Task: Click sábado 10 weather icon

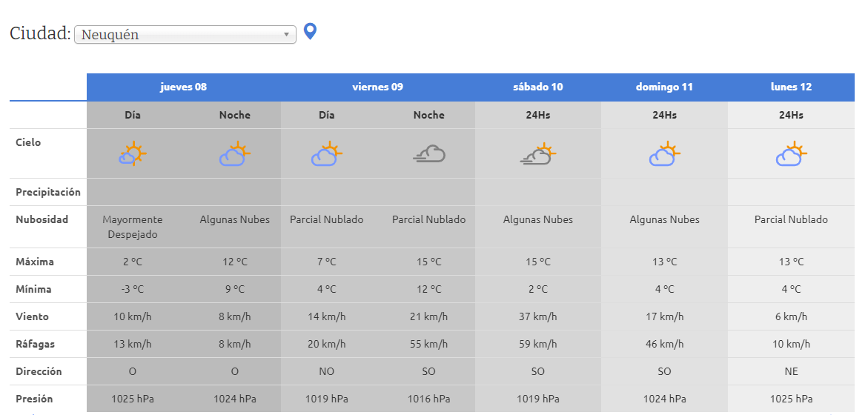Action: click(x=538, y=154)
